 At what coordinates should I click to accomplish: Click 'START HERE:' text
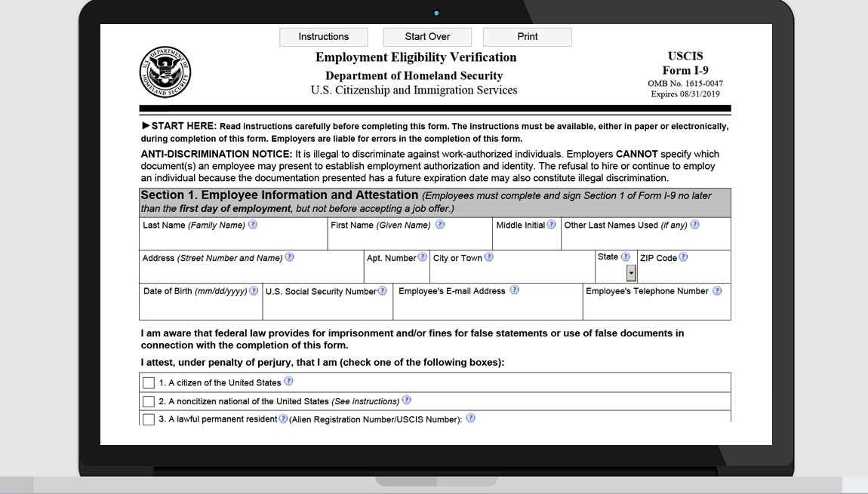click(184, 126)
